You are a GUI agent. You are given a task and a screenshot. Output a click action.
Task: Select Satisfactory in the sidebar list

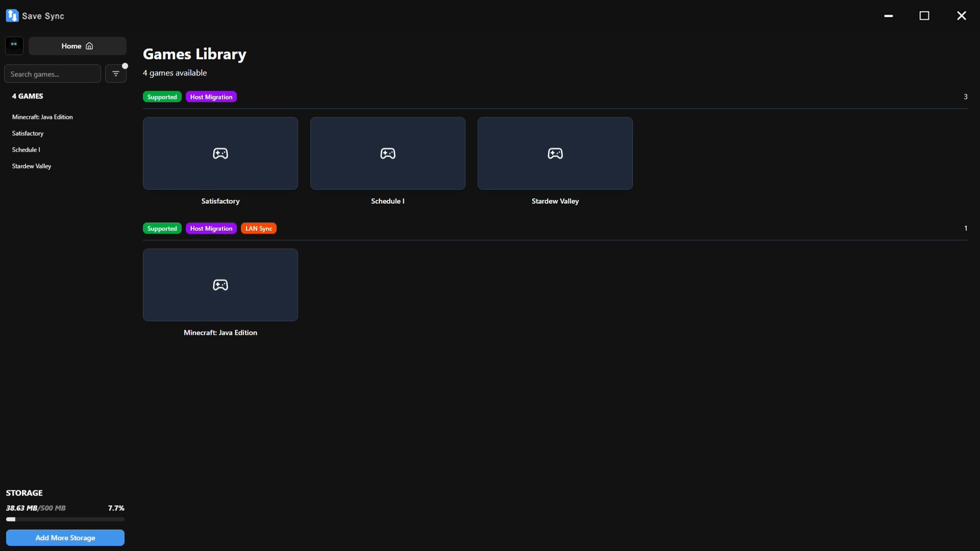pos(28,133)
